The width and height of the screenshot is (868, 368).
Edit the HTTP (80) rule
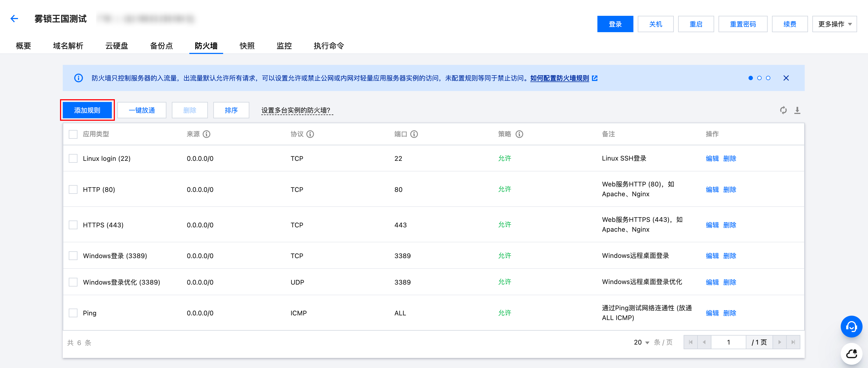coord(712,189)
